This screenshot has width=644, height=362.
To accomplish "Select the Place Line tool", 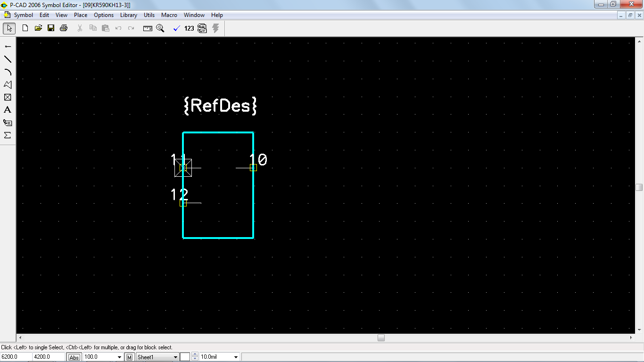I will (8, 59).
